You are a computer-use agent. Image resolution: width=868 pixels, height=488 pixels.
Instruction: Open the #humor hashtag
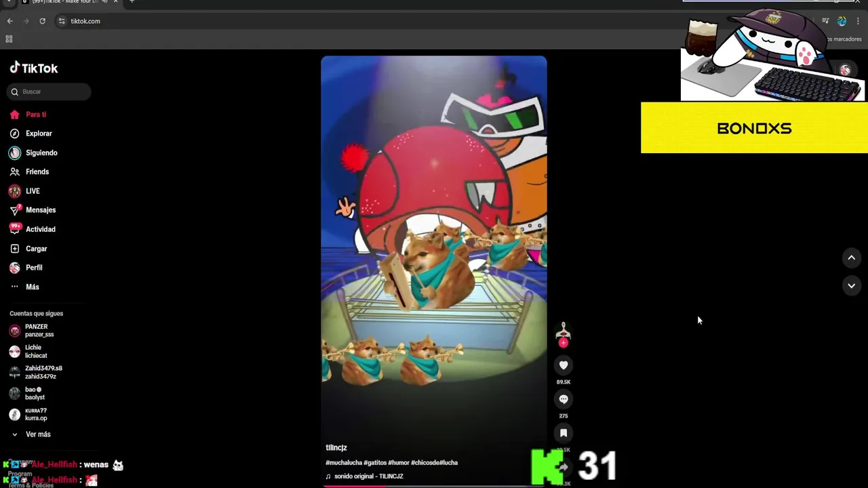[x=399, y=462]
